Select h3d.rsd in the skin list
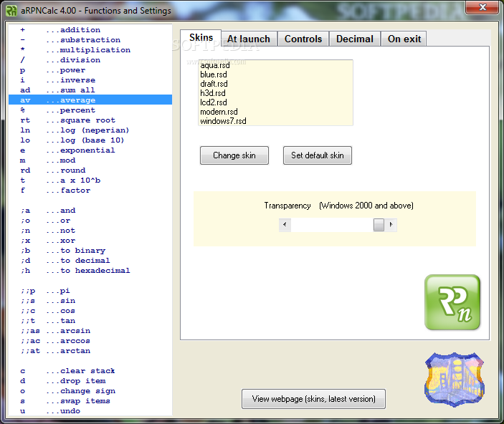 coord(275,93)
